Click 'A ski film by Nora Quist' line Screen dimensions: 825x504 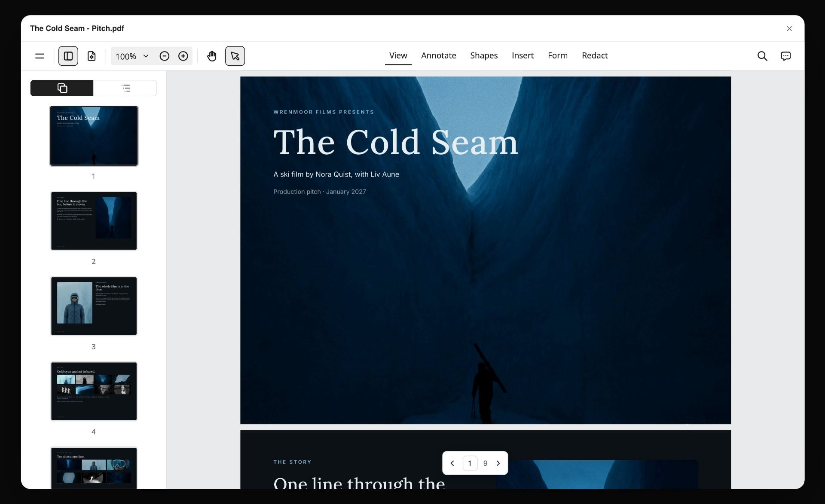pyautogui.click(x=336, y=174)
